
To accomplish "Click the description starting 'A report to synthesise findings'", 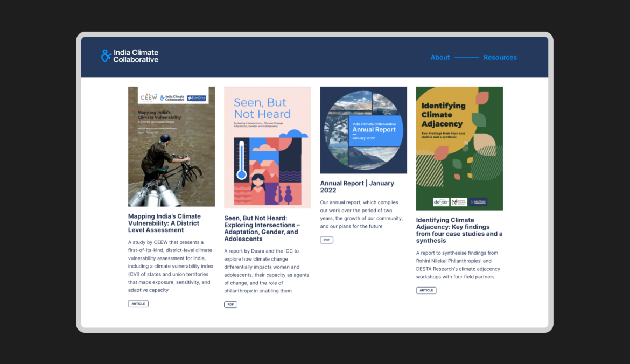I will (458, 265).
